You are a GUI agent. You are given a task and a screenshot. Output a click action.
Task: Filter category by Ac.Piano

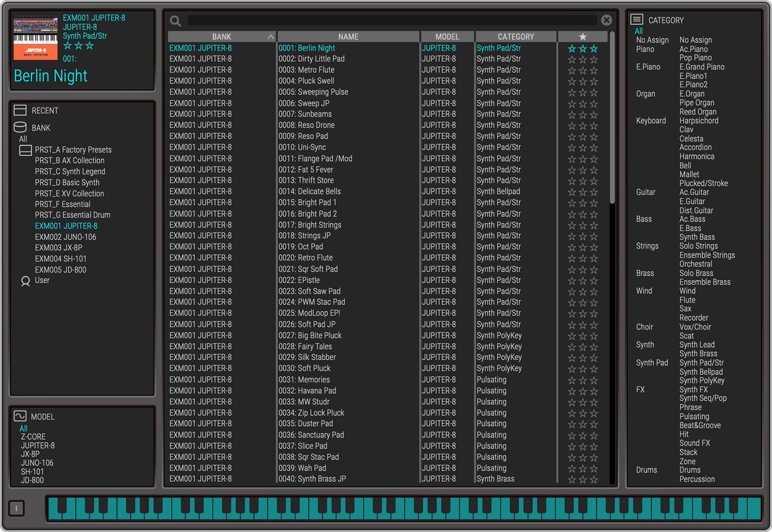click(693, 49)
